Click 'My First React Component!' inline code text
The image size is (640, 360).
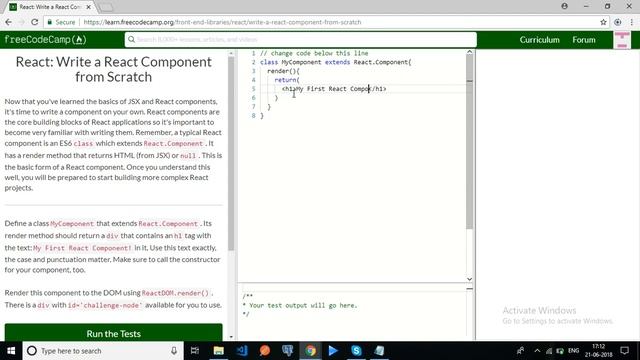click(82, 248)
